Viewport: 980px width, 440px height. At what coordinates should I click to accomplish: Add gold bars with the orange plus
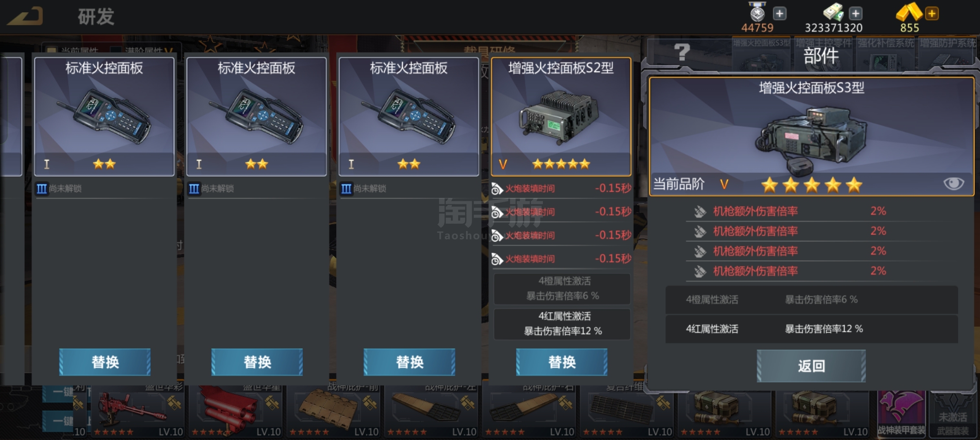932,14
